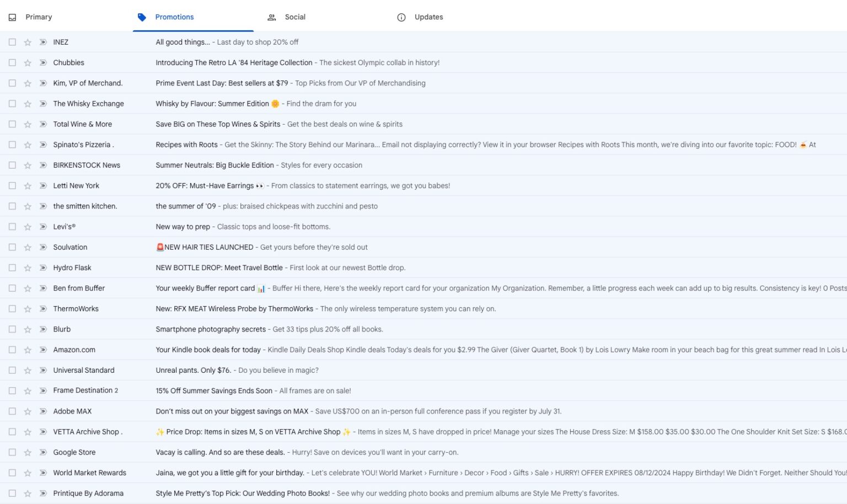Click the people icon on the Social tab
847x504 pixels.
pyautogui.click(x=271, y=17)
